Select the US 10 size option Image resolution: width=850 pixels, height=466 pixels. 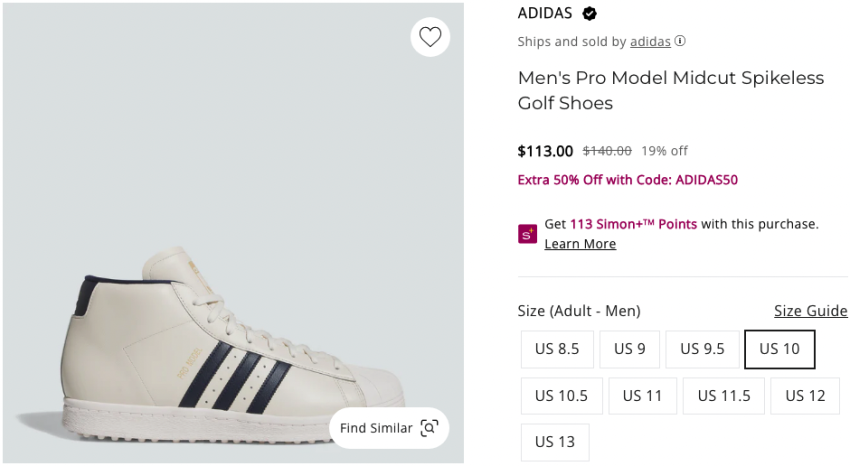779,349
